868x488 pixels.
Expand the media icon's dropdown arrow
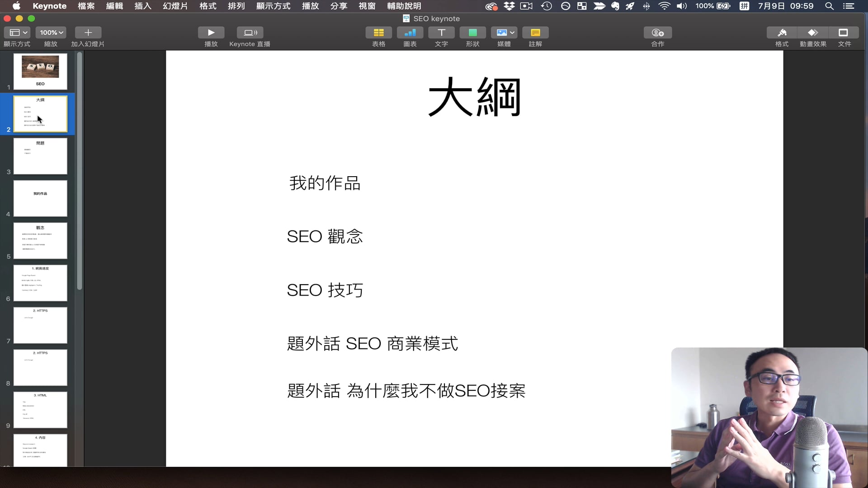(x=513, y=33)
